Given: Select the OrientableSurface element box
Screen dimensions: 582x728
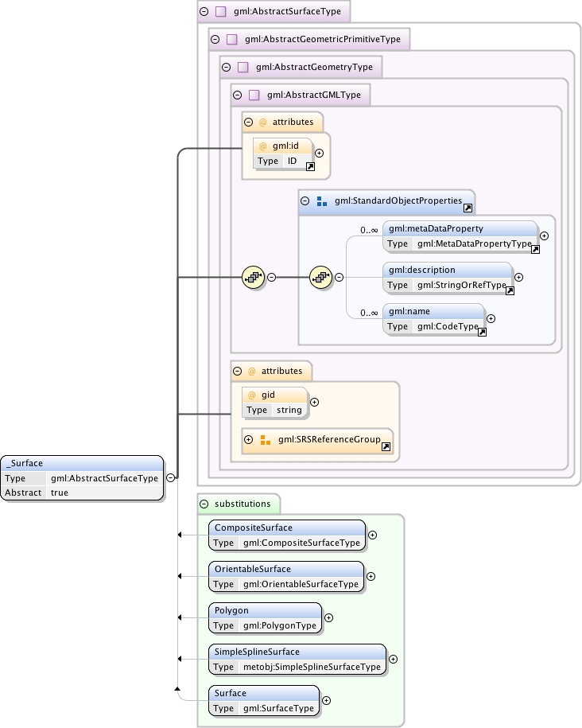Looking at the screenshot, I should click(x=286, y=576).
